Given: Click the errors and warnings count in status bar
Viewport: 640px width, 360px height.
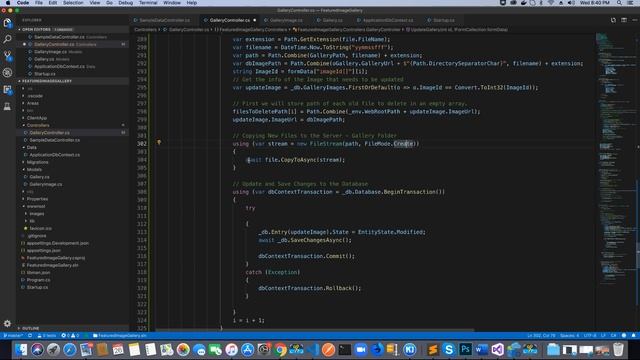Looking at the screenshot, I should point(70,336).
